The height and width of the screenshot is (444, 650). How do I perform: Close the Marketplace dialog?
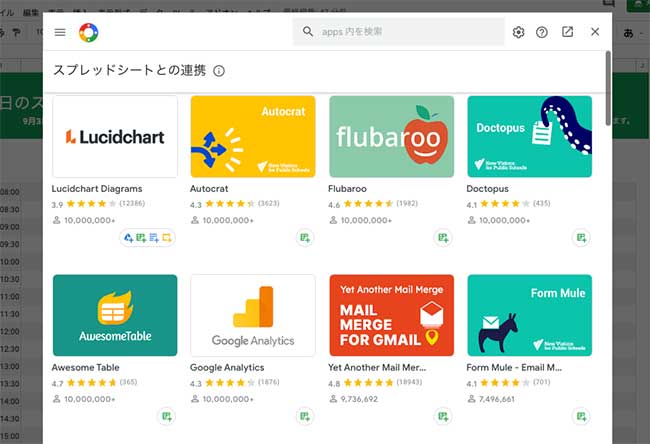pyautogui.click(x=595, y=32)
